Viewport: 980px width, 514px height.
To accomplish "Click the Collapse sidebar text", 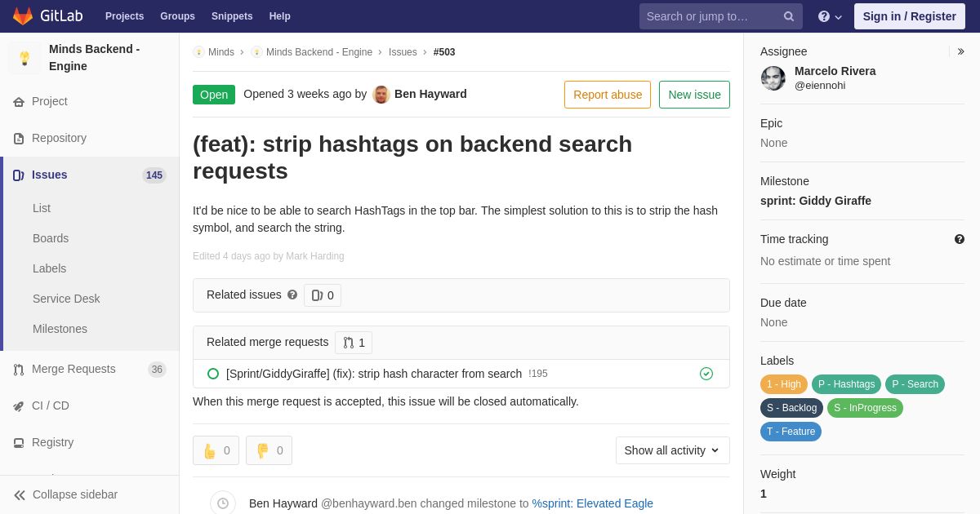I will tap(75, 494).
